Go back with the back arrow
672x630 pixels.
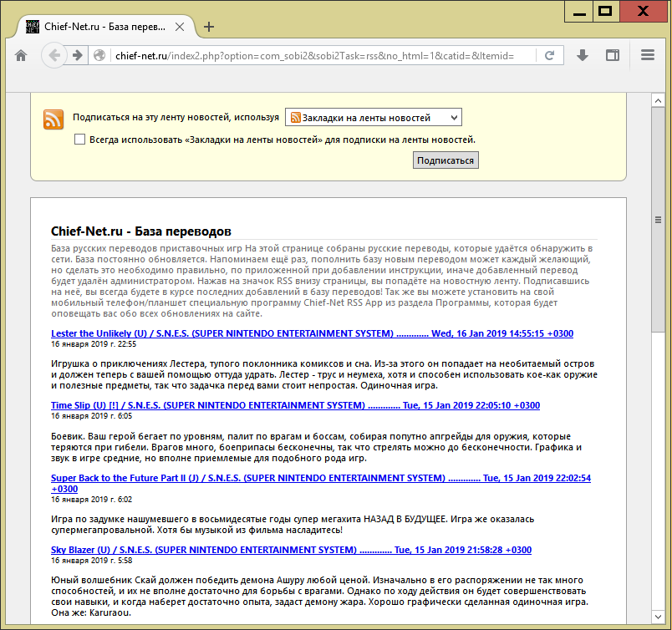[54, 55]
